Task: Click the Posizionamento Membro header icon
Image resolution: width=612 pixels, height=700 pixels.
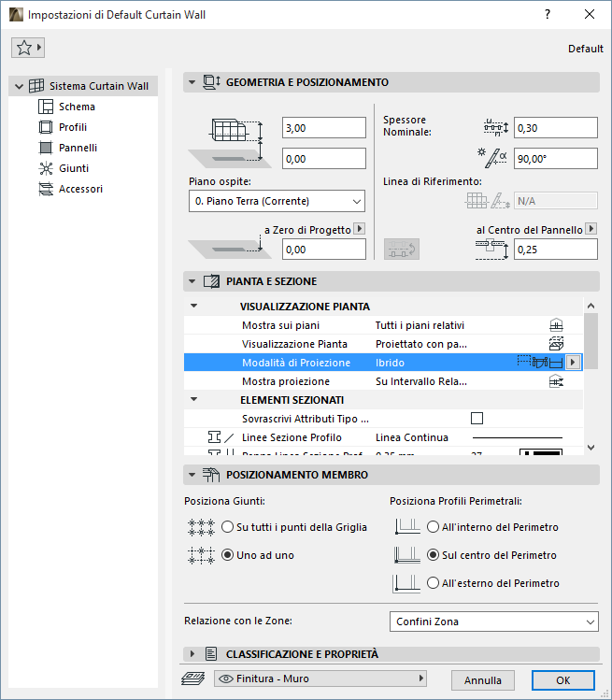Action: point(211,475)
